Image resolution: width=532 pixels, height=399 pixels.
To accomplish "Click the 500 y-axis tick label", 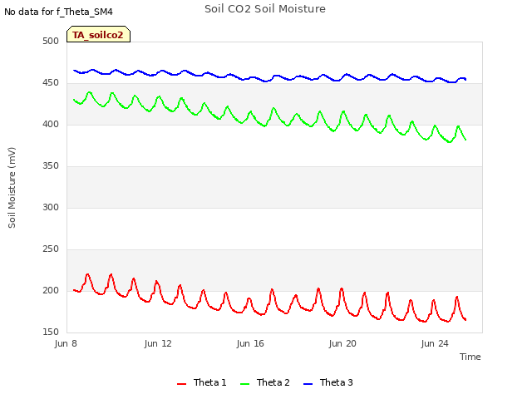I will [x=51, y=42].
